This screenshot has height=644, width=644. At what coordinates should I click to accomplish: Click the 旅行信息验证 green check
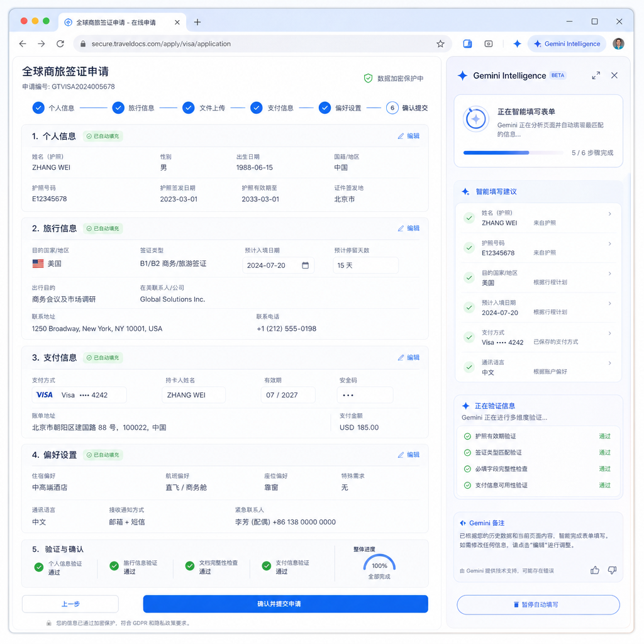(x=114, y=566)
